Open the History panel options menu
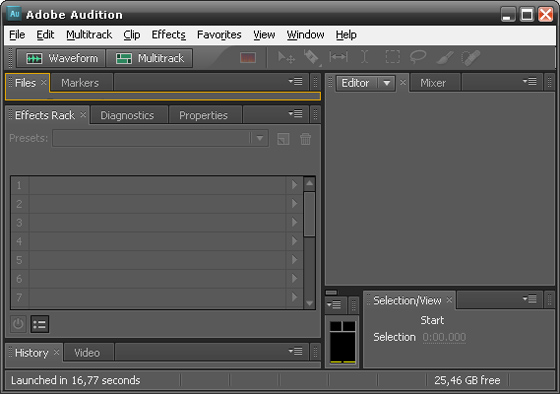 (295, 351)
